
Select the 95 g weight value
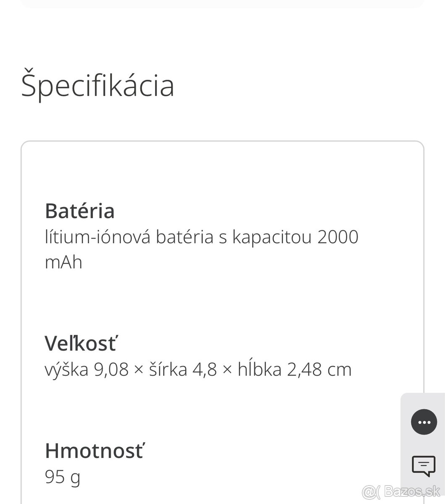(62, 477)
